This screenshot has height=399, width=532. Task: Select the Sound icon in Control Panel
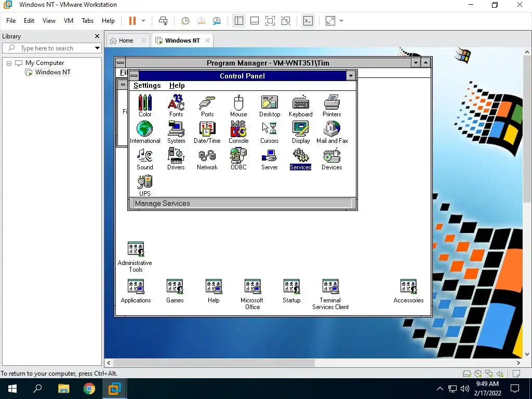pos(145,158)
